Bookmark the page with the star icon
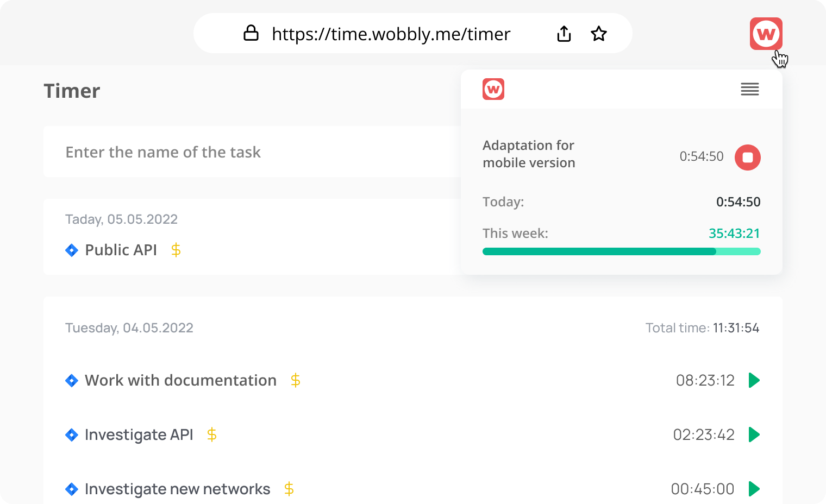This screenshot has height=504, width=826. (598, 33)
